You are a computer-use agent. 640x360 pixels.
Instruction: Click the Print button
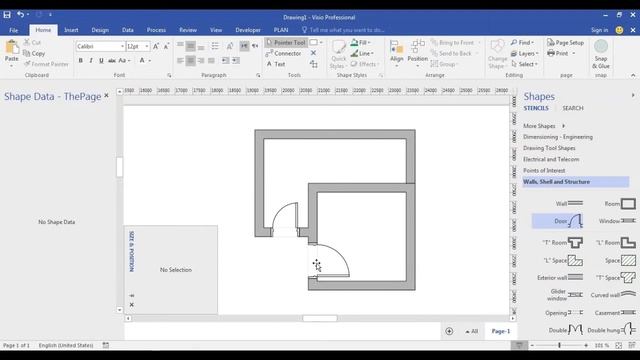(x=558, y=53)
